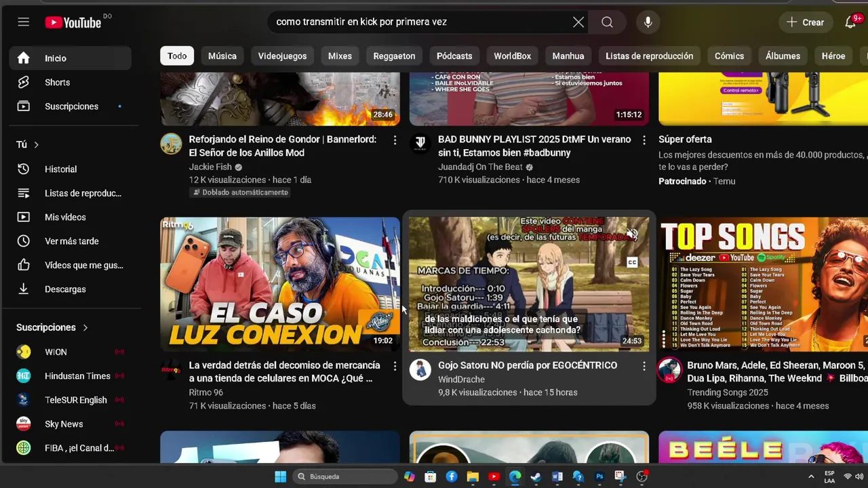
Task: Open options menu for La verdad detrás video
Action: coord(395,366)
